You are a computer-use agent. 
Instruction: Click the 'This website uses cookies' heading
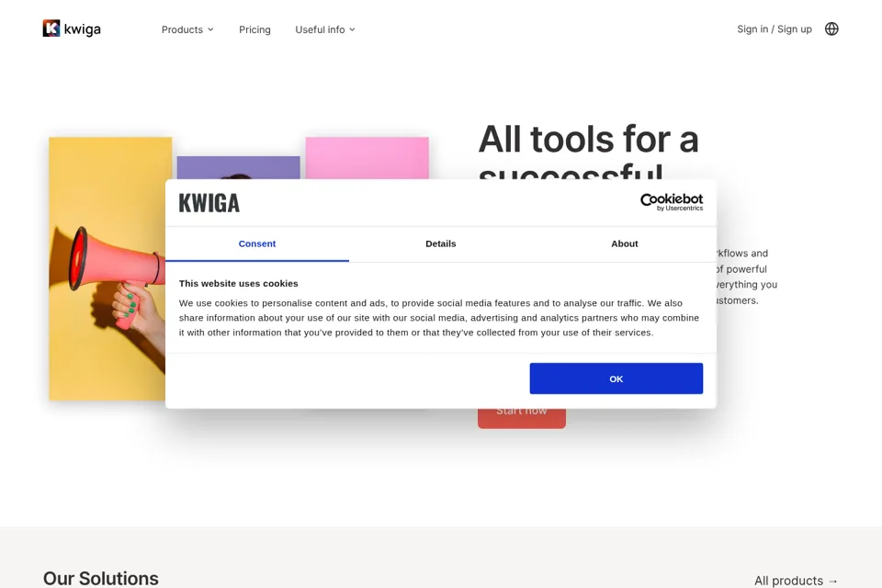tap(239, 284)
